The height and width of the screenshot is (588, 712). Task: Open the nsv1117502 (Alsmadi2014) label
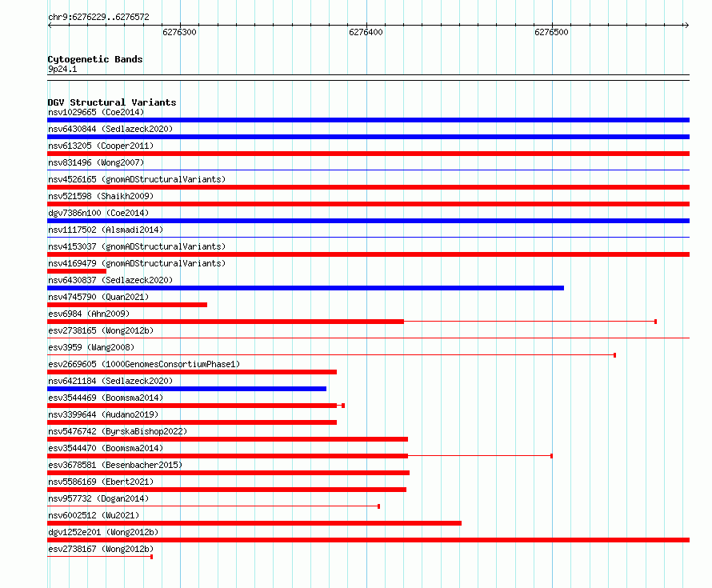106,230
